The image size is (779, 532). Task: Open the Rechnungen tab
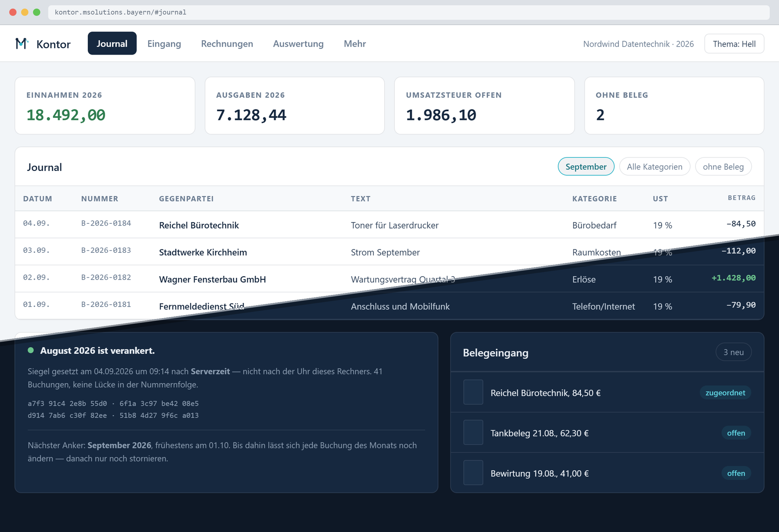(227, 44)
